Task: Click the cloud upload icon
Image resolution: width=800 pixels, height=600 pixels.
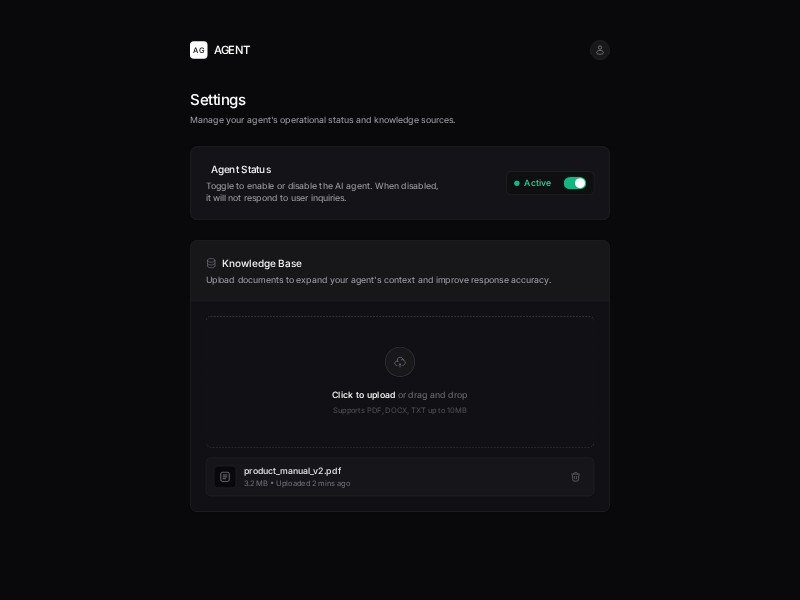Action: click(400, 362)
